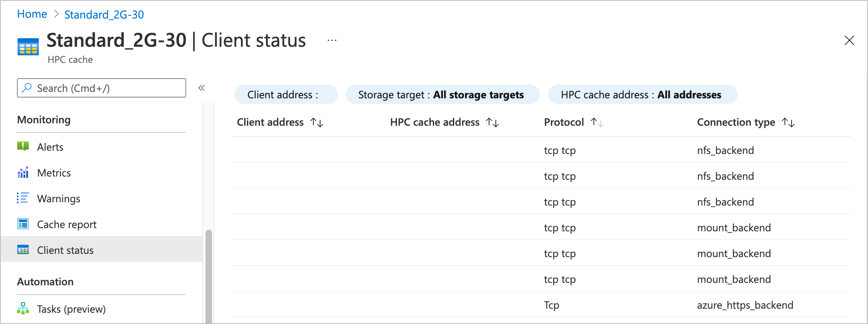
Task: Open Standard_2G-30 breadcrumb link
Action: click(x=104, y=15)
